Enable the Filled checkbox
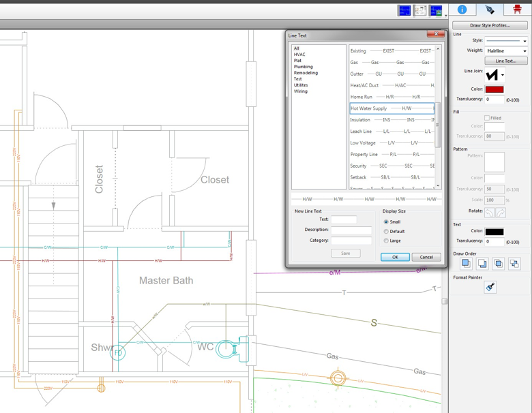The image size is (532, 413). pos(487,118)
